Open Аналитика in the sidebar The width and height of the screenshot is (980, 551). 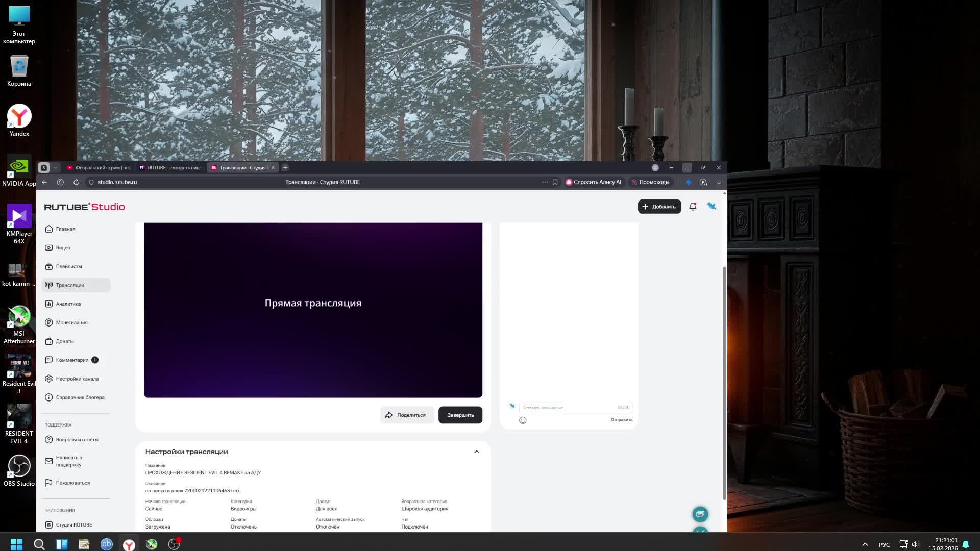(x=68, y=304)
